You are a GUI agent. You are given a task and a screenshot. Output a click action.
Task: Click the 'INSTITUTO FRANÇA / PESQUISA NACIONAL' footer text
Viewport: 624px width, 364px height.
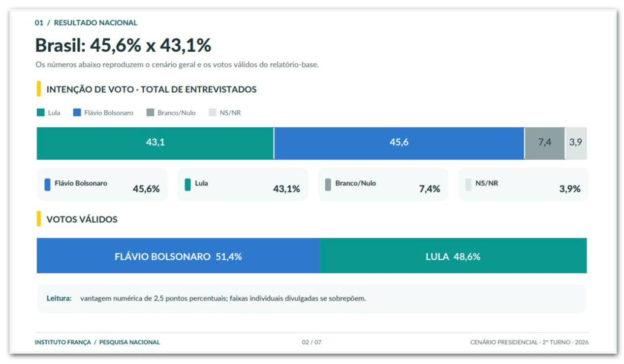[97, 342]
